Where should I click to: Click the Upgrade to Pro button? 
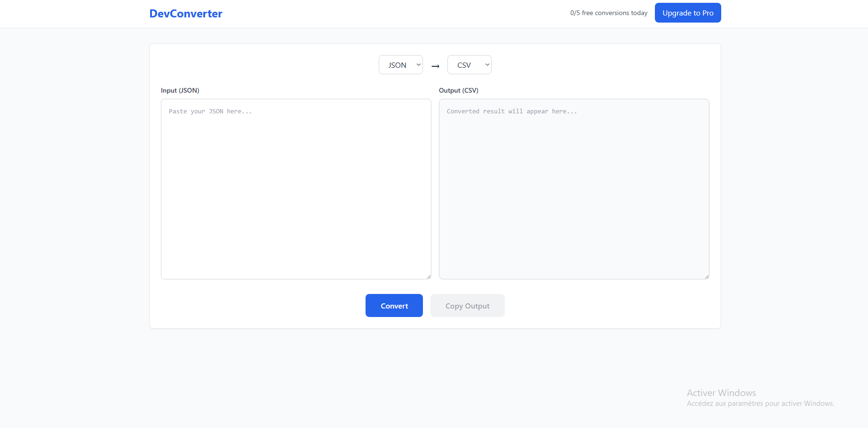click(x=687, y=13)
